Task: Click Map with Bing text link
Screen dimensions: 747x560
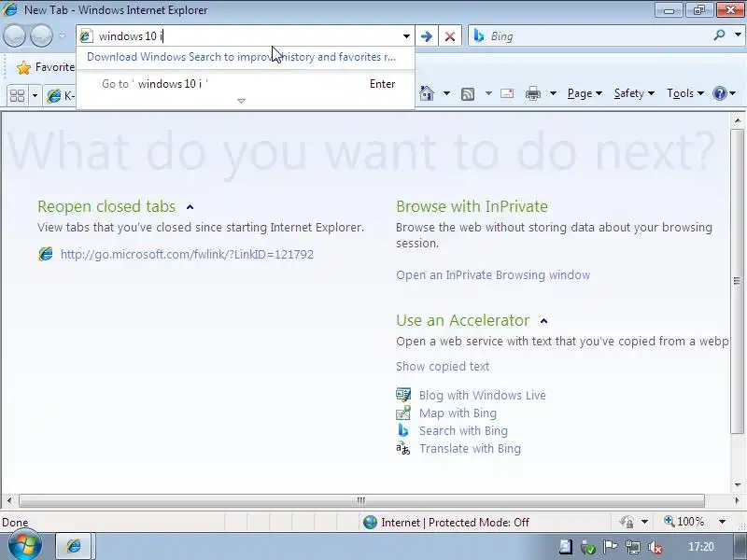Action: 458,413
